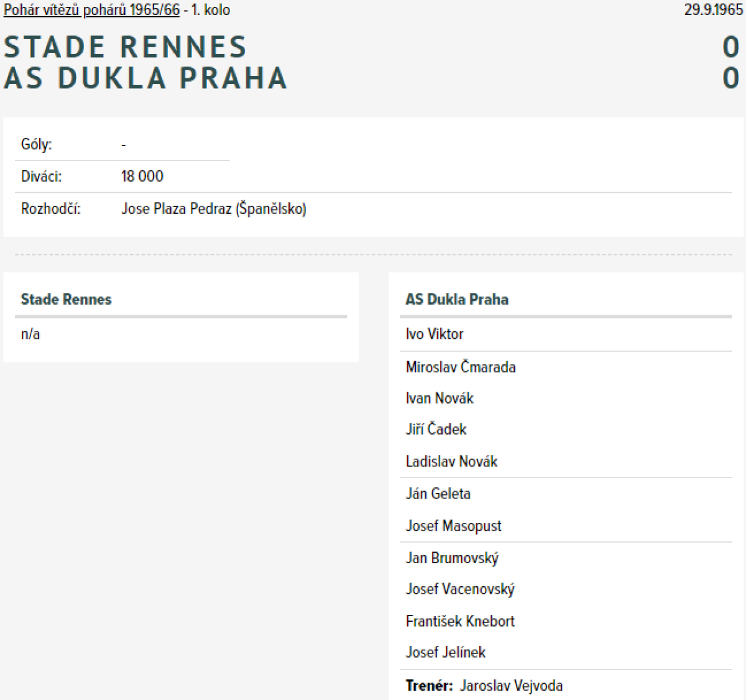
Task: Click the Diváci label
Action: coord(41,177)
